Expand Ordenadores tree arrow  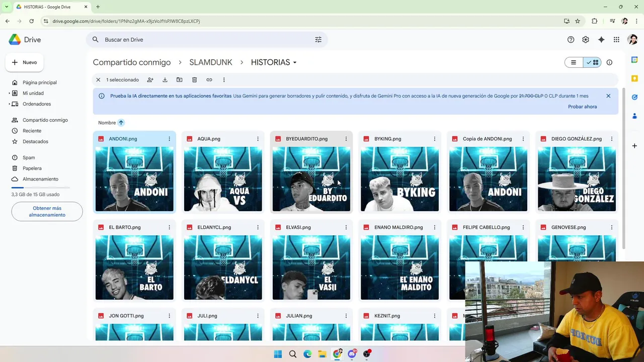coord(10,104)
